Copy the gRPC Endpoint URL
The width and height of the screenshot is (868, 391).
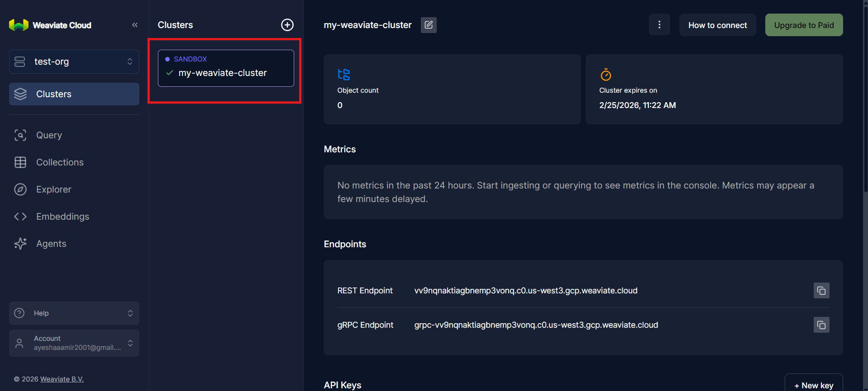(821, 325)
